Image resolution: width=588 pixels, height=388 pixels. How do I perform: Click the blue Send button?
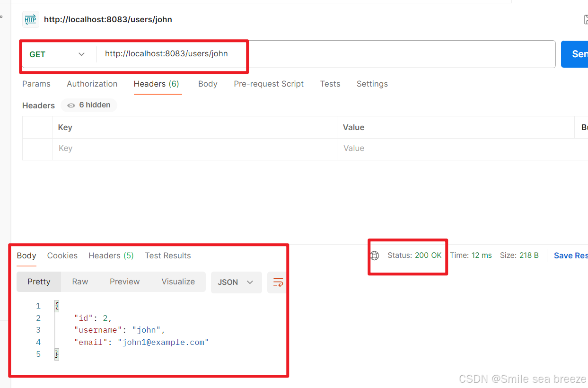pyautogui.click(x=574, y=54)
